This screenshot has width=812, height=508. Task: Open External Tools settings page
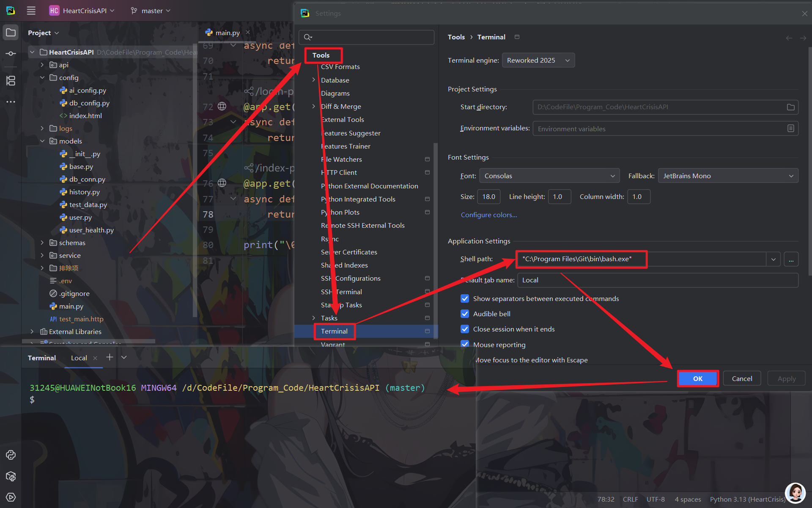pos(343,120)
